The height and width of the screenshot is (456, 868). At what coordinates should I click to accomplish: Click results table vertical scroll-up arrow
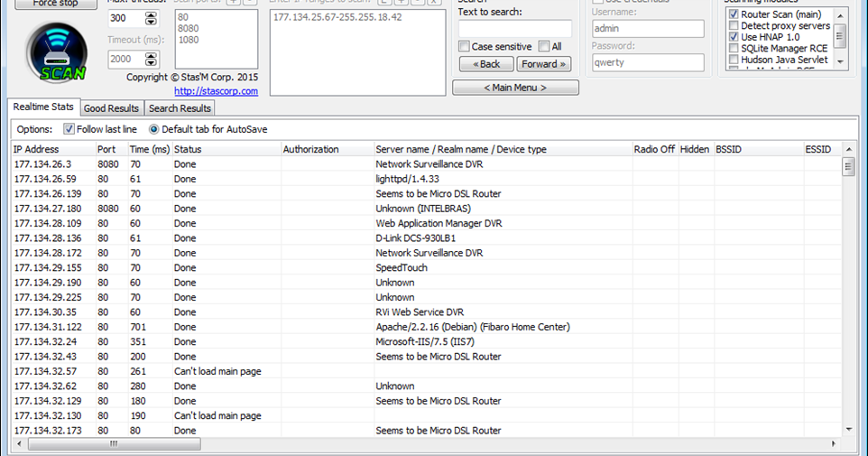click(x=849, y=149)
